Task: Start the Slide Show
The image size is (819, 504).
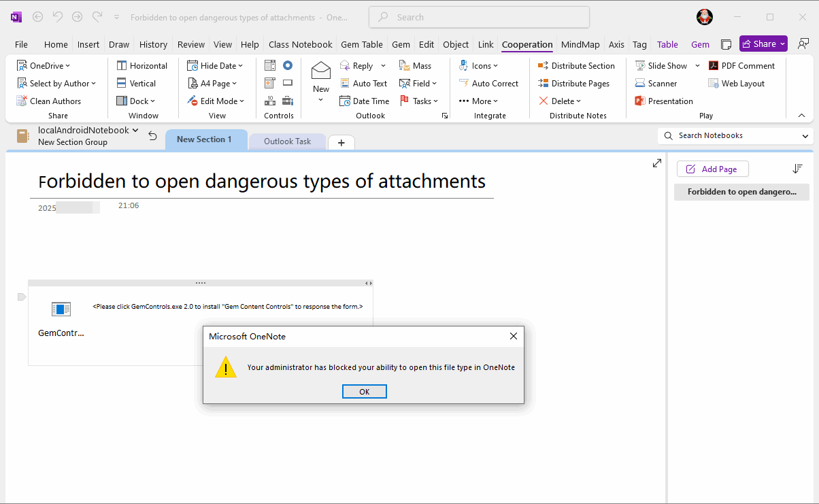Action: [x=661, y=66]
